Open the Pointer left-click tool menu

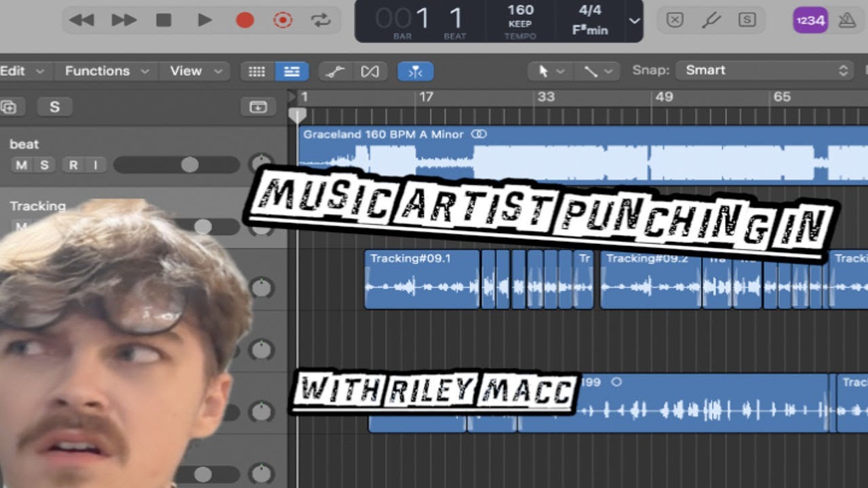click(551, 71)
